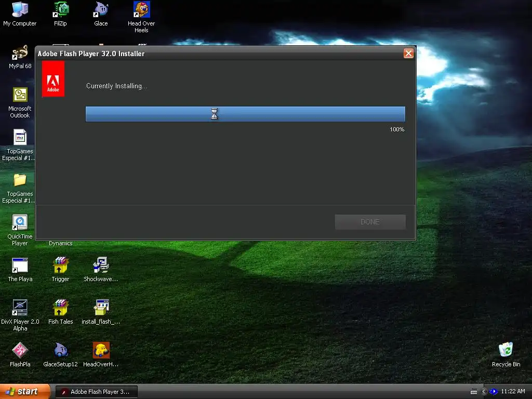Image resolution: width=532 pixels, height=399 pixels.
Task: Select Shockwave installer icon on desktop
Action: [101, 270]
